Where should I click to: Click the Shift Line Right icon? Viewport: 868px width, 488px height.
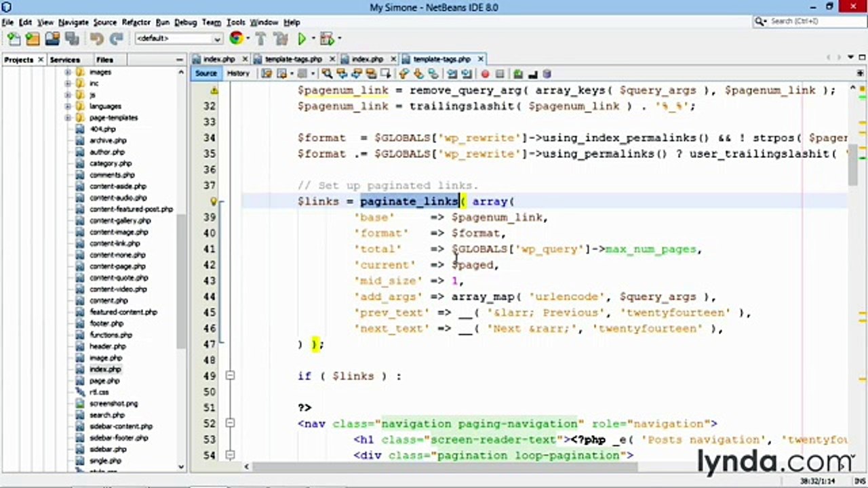click(x=467, y=73)
